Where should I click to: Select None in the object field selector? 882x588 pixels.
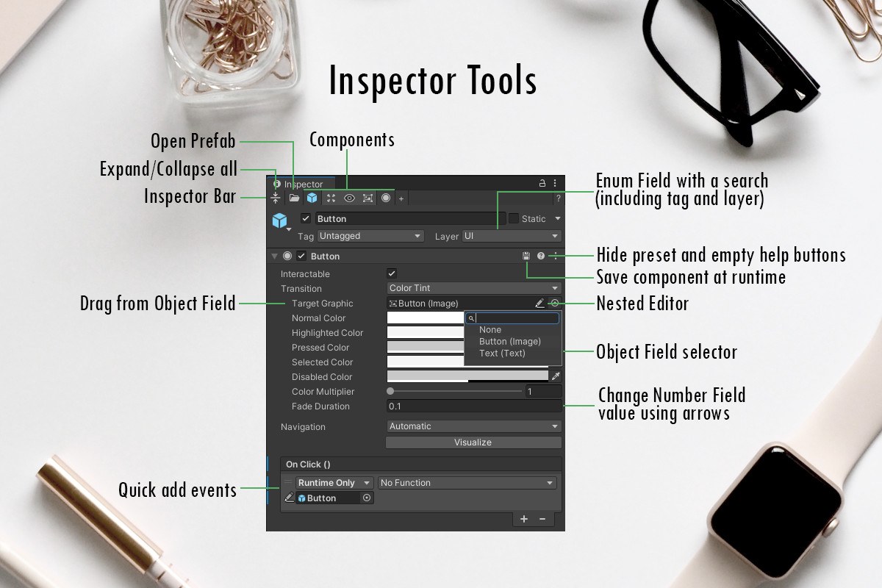pyautogui.click(x=490, y=330)
